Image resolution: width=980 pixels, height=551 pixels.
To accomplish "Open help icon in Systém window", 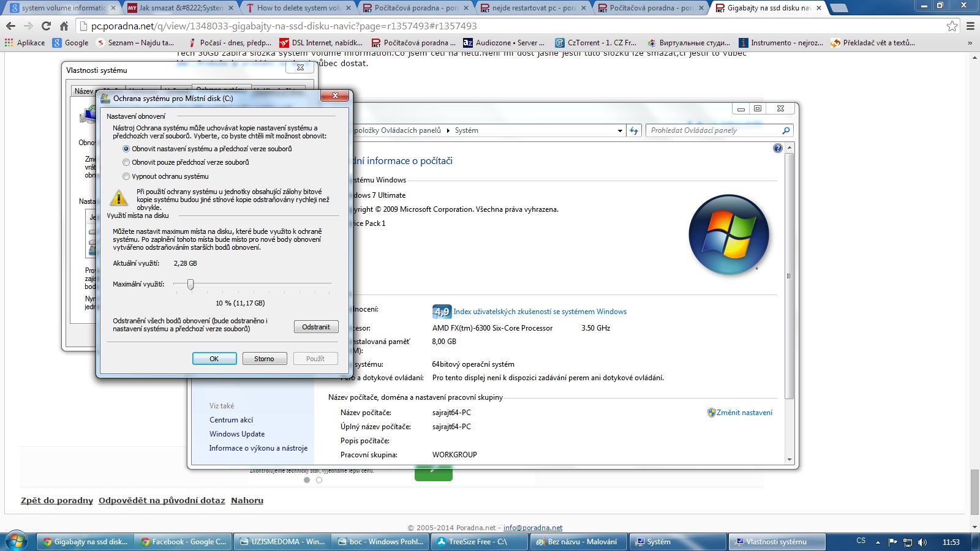I will (777, 148).
